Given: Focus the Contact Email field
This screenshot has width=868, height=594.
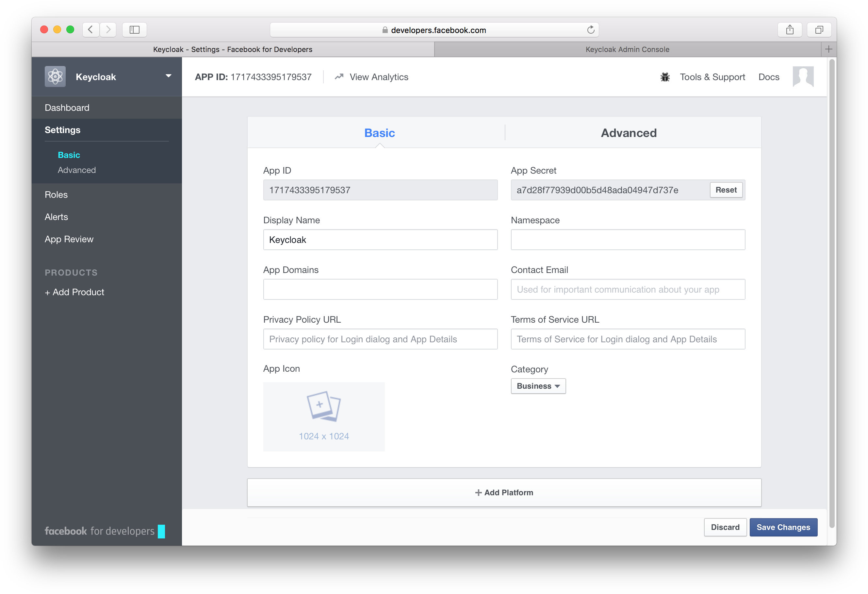Looking at the screenshot, I should coord(628,289).
